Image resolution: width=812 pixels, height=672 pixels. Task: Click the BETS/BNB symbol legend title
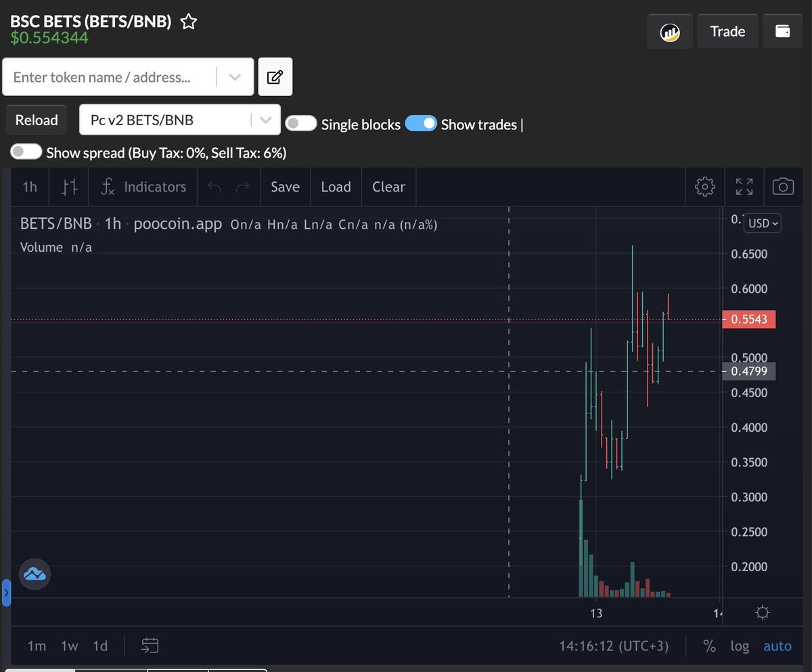click(55, 223)
